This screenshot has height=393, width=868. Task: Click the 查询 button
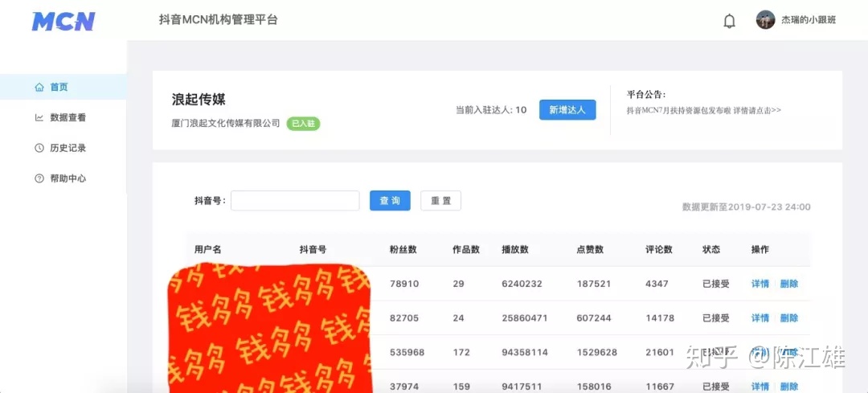[390, 200]
